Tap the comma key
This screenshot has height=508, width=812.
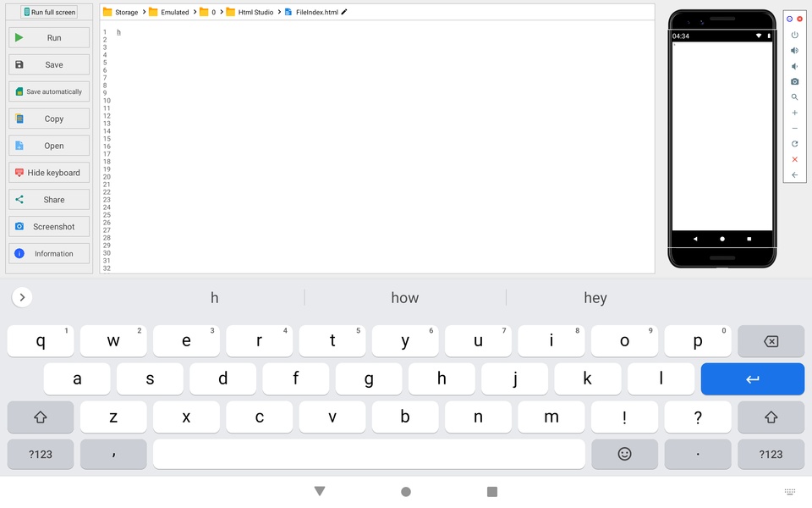(x=113, y=454)
